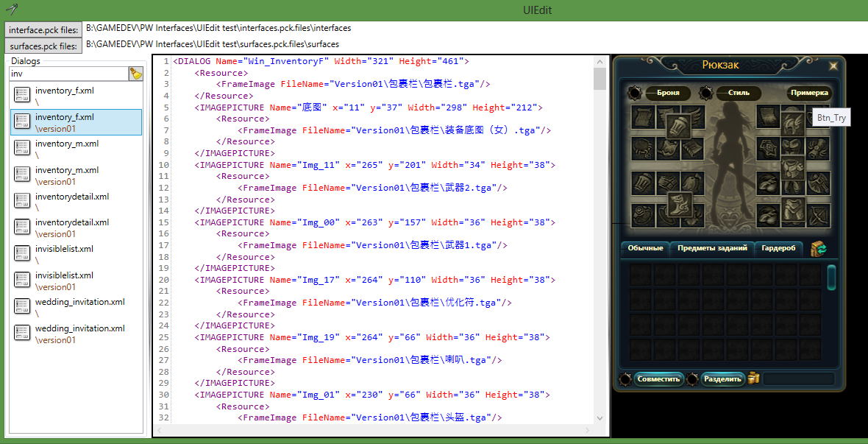Browse for surfaces.pck files folder
The image size is (868, 444).
tap(43, 46)
